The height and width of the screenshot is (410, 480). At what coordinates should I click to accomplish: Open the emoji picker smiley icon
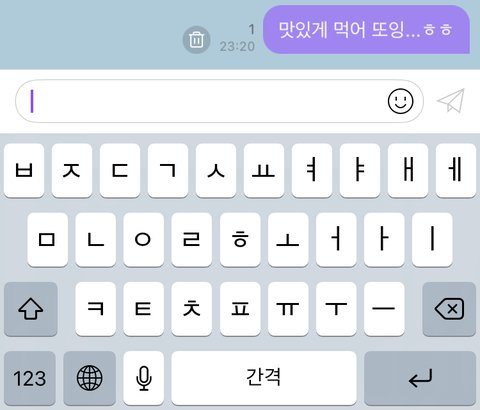(x=400, y=101)
